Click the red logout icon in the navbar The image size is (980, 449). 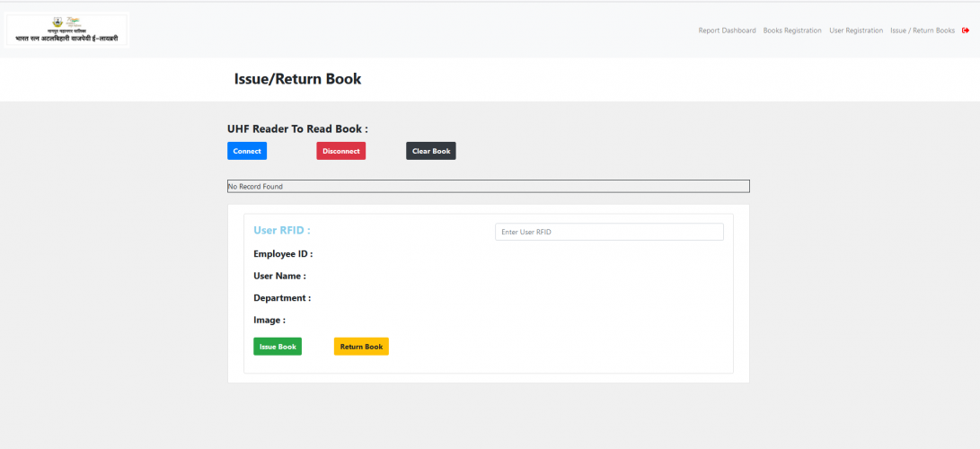966,30
